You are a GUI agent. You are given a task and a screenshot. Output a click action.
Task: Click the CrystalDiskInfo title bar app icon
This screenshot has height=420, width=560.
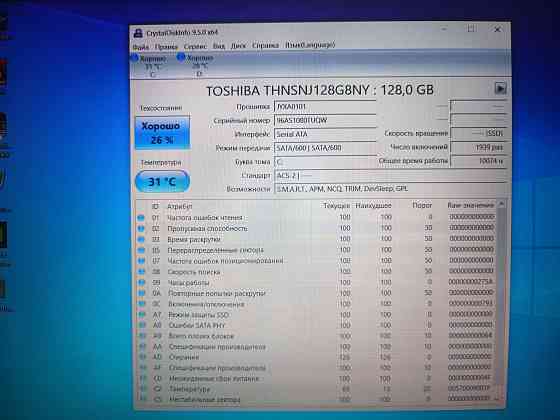pyautogui.click(x=138, y=33)
